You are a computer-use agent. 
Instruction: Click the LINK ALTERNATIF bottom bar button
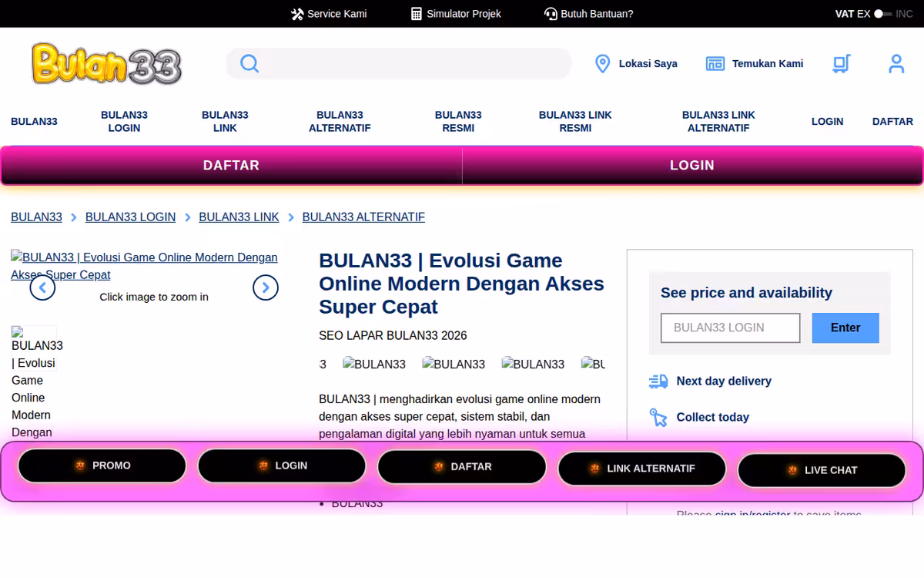point(642,469)
